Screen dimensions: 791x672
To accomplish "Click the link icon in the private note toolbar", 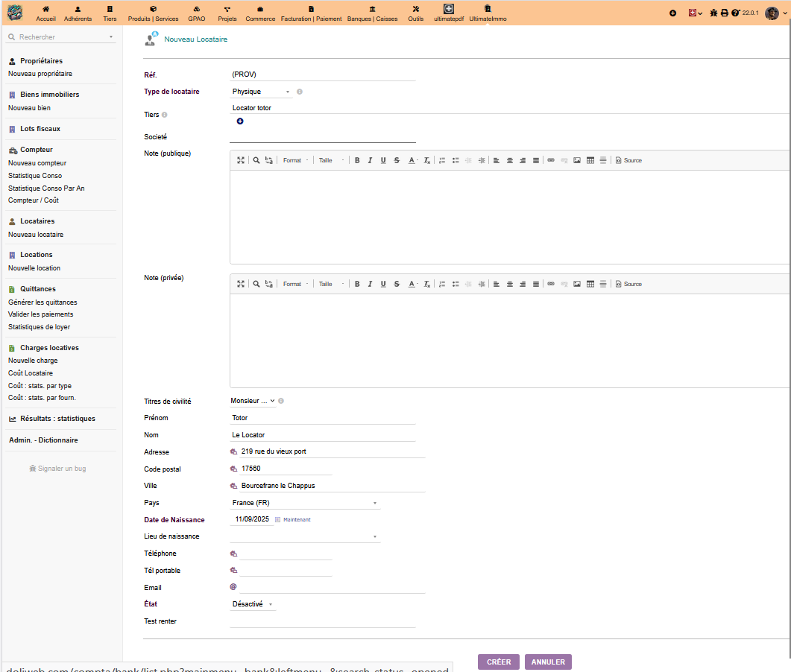I will (x=551, y=284).
